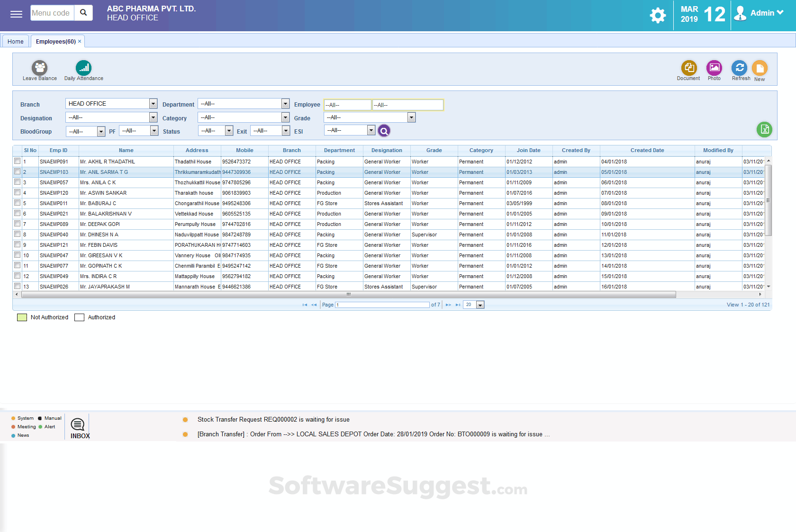
Task: Switch to the Home tab
Action: coord(15,41)
